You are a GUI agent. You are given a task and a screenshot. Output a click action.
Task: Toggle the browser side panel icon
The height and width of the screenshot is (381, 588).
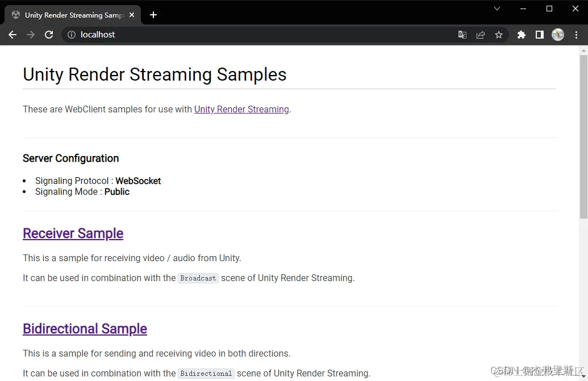[x=539, y=35]
